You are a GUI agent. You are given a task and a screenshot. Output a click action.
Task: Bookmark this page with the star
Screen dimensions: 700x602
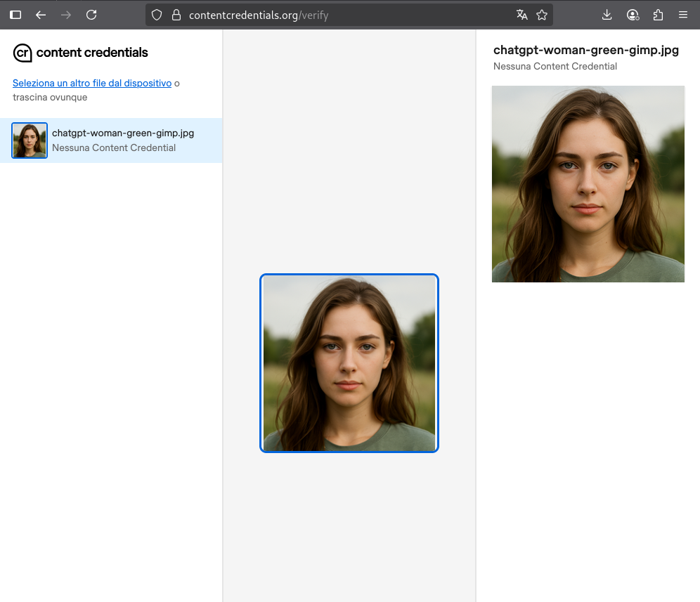coord(542,14)
